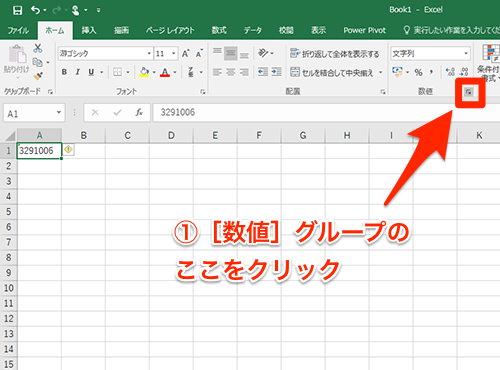500x370 pixels.
Task: Redo the undone action
Action: [x=57, y=10]
